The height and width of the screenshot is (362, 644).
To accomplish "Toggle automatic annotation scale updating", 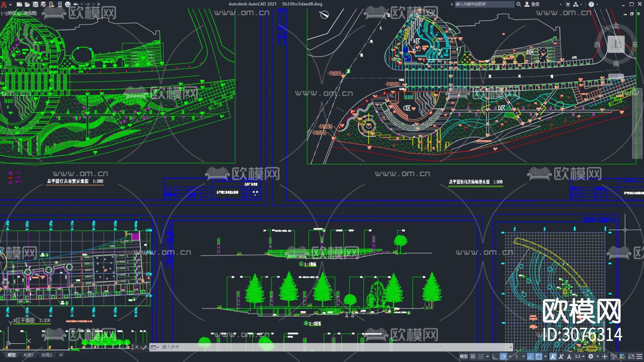I will tap(561, 356).
